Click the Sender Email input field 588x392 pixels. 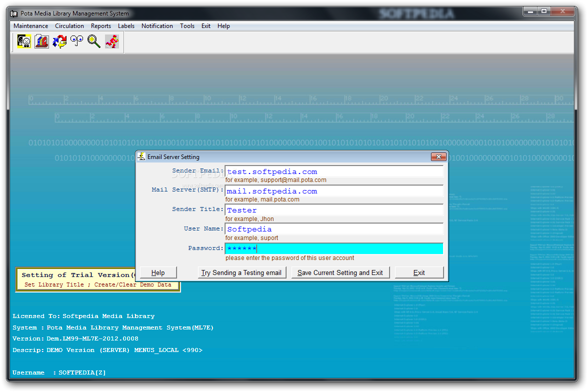(x=334, y=171)
